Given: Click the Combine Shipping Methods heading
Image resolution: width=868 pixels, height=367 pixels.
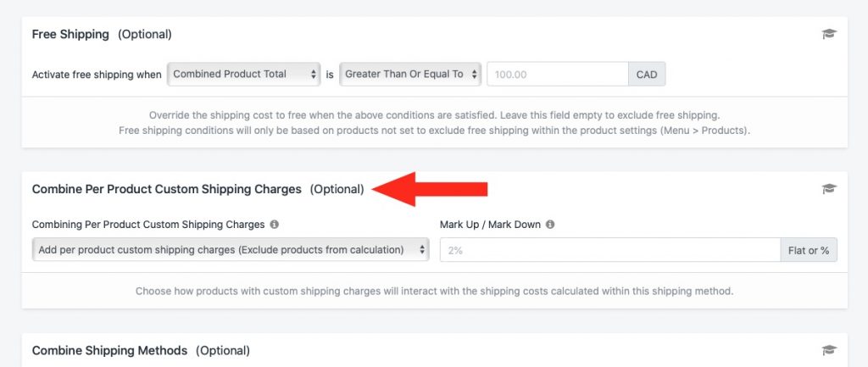Looking at the screenshot, I should pyautogui.click(x=109, y=350).
